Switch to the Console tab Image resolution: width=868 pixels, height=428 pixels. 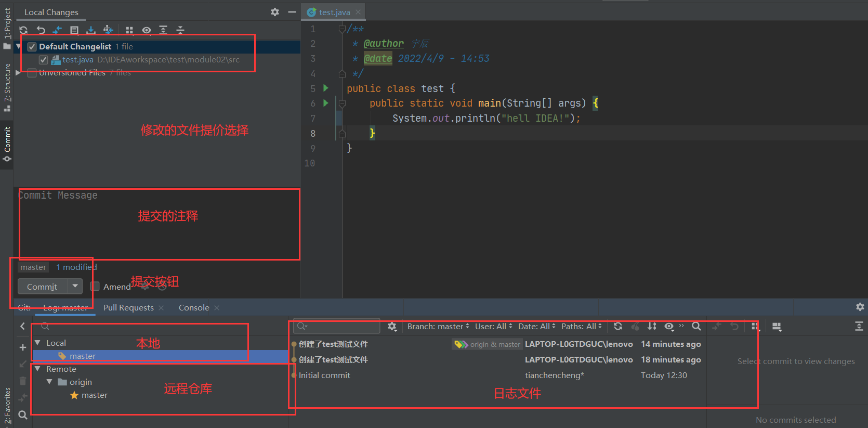pos(194,308)
